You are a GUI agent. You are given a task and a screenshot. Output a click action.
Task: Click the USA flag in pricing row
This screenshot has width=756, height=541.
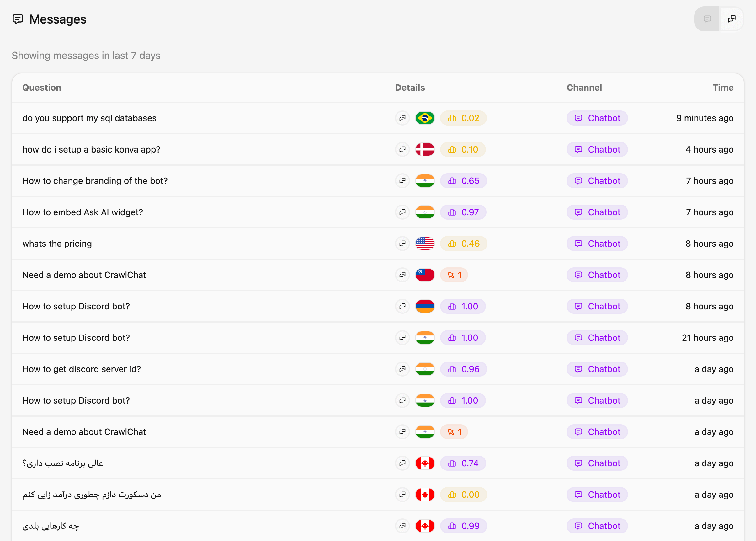tap(425, 244)
